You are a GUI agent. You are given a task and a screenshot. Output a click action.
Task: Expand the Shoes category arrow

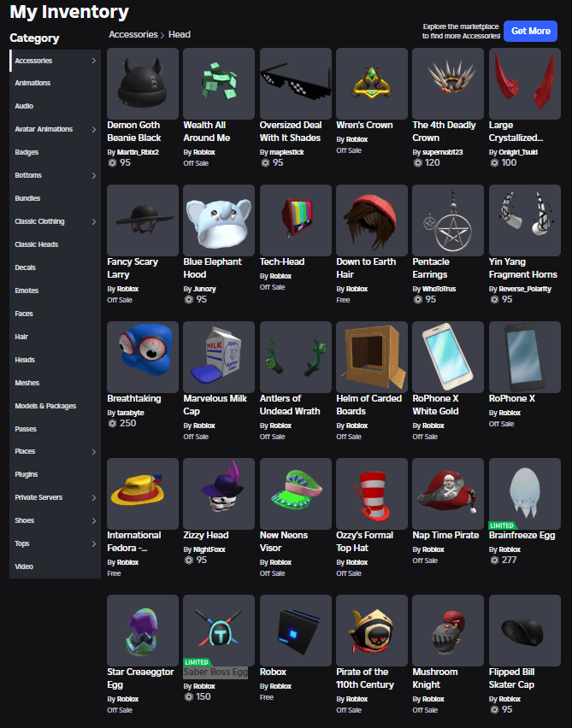coord(94,521)
